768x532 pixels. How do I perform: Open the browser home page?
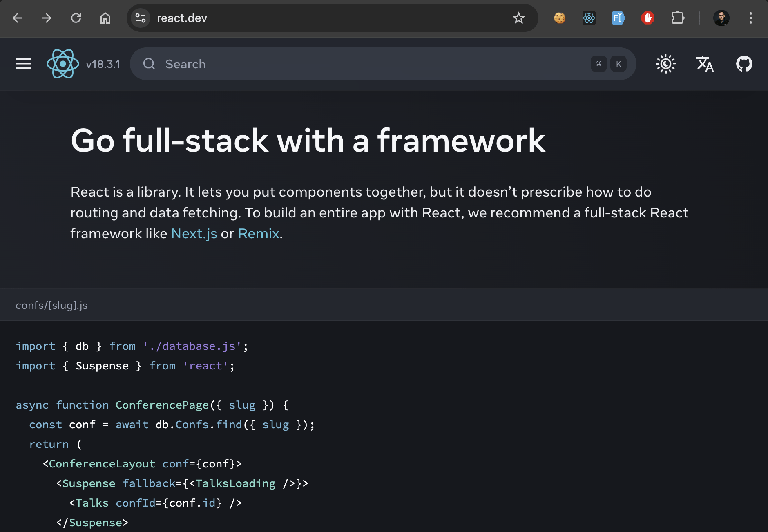click(105, 18)
